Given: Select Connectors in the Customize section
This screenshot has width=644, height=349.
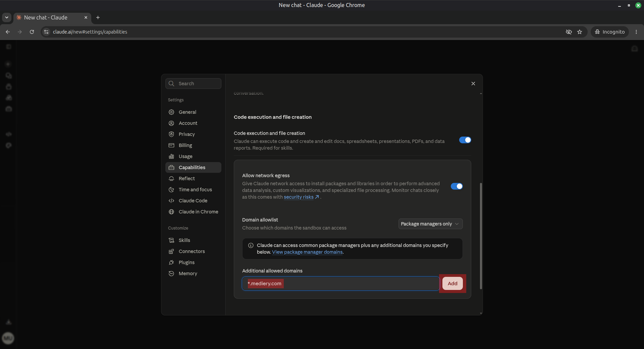Looking at the screenshot, I should tap(193, 251).
